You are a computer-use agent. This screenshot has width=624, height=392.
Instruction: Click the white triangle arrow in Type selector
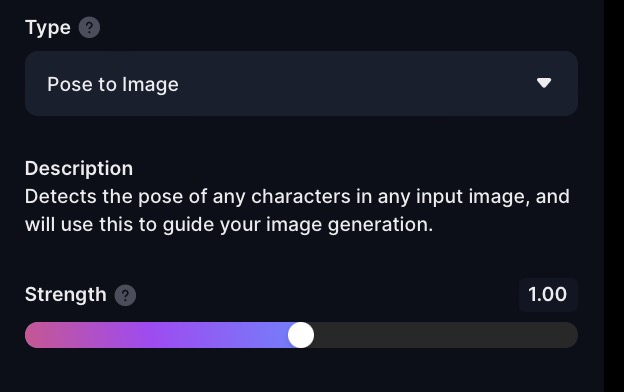544,83
